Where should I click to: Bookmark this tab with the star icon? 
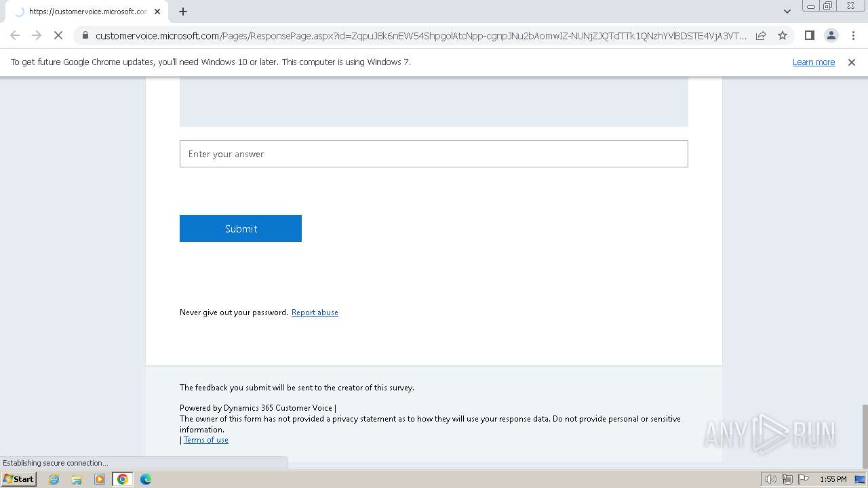point(783,35)
